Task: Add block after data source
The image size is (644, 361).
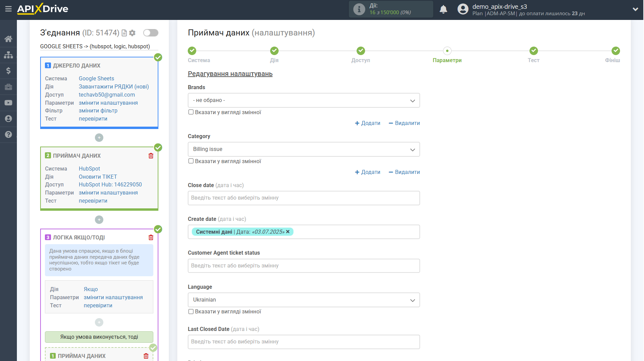Action: pyautogui.click(x=99, y=138)
